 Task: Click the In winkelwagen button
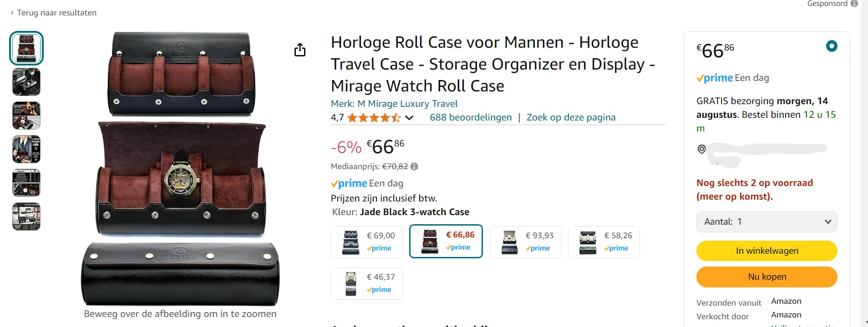pyautogui.click(x=767, y=251)
